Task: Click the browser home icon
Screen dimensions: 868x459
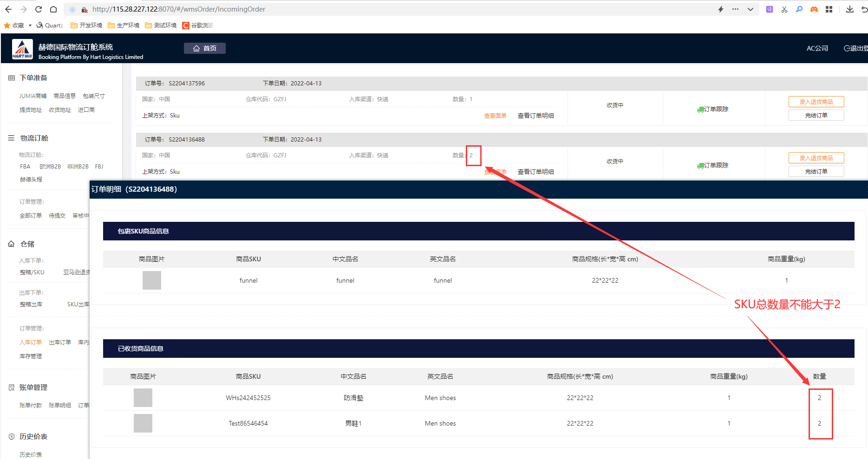Action: tap(53, 9)
